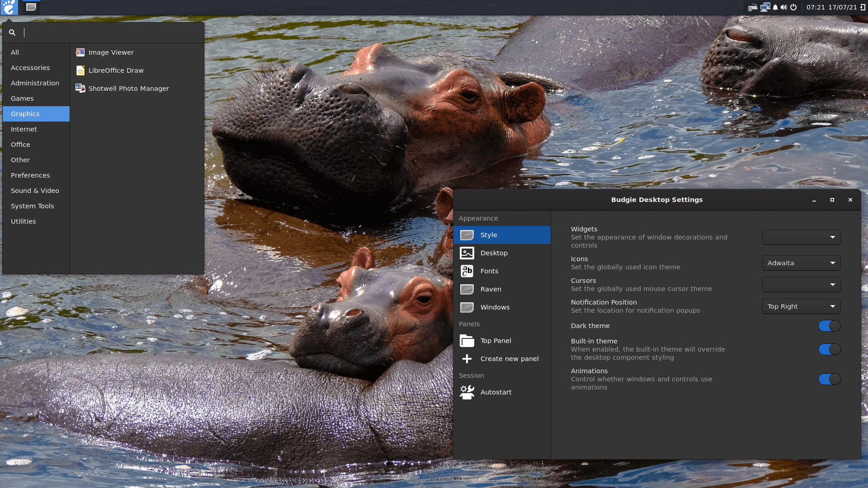The height and width of the screenshot is (488, 868).
Task: Open the Widgets theme dropdown
Action: [801, 237]
